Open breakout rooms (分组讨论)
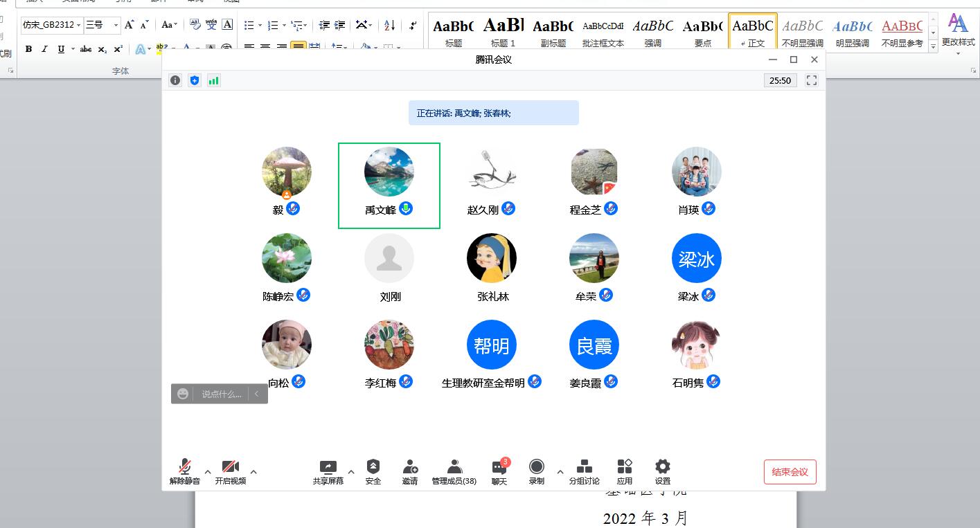This screenshot has width=980, height=528. point(584,467)
